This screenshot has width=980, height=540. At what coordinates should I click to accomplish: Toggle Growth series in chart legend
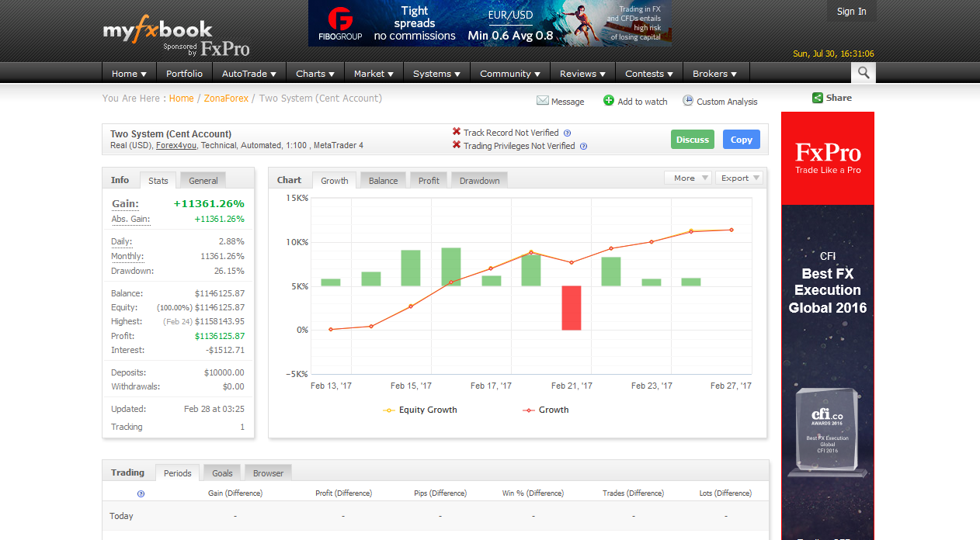click(546, 410)
